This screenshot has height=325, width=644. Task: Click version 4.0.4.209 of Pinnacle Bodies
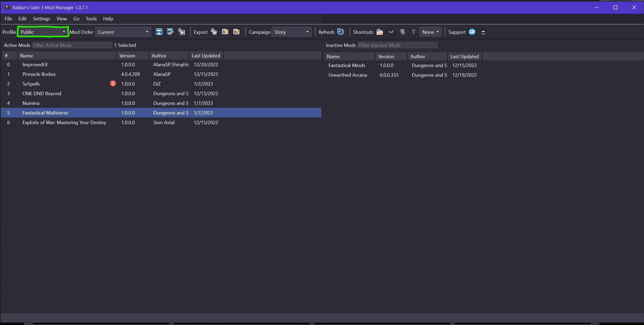coord(130,74)
